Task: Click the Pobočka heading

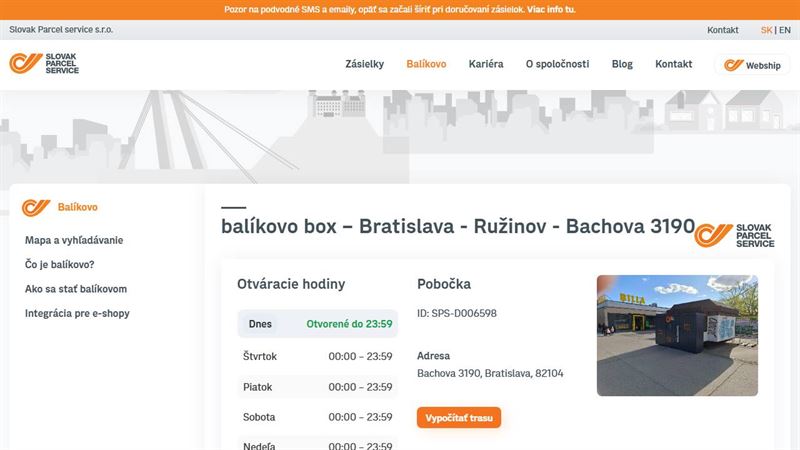Action: pos(444,284)
